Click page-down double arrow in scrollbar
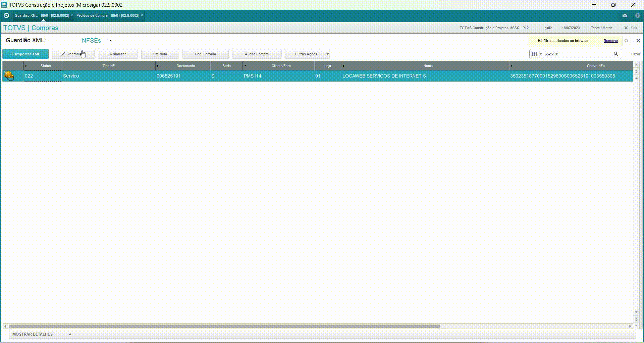This screenshot has height=343, width=644. pos(636,319)
